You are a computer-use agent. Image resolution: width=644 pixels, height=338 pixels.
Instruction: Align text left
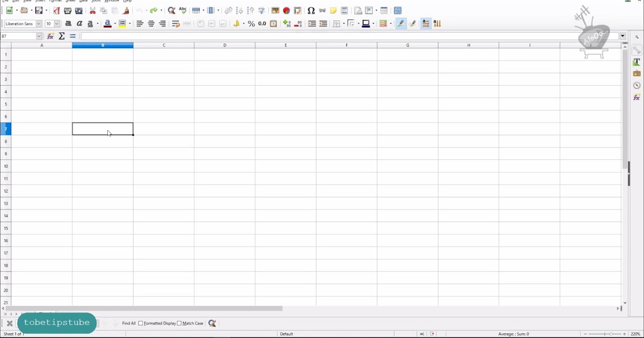pyautogui.click(x=140, y=24)
